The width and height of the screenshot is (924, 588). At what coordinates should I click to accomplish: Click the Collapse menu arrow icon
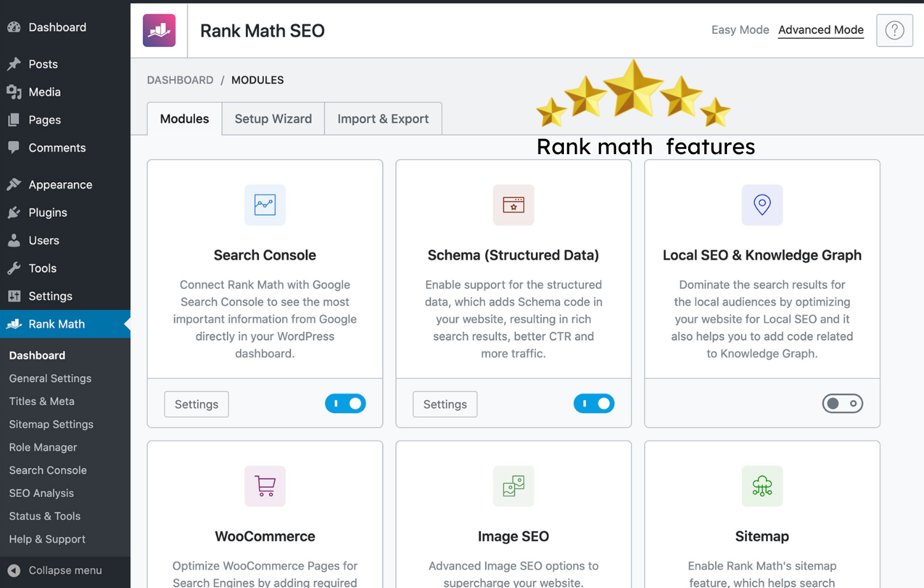14,570
